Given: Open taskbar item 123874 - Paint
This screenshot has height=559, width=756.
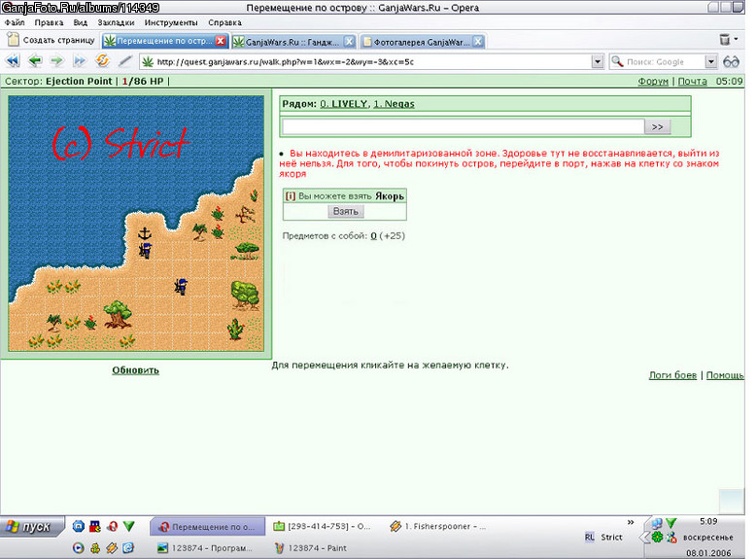Looking at the screenshot, I should click(311, 548).
